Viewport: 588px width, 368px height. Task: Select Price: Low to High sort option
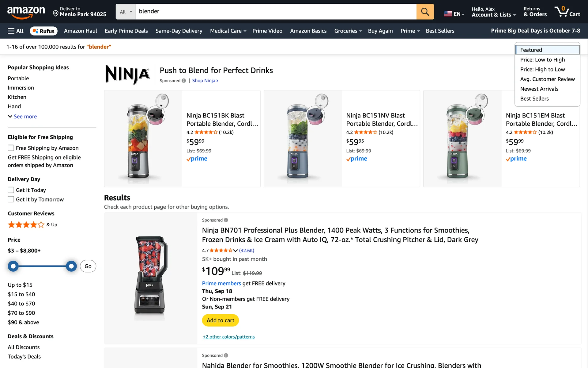click(x=542, y=60)
